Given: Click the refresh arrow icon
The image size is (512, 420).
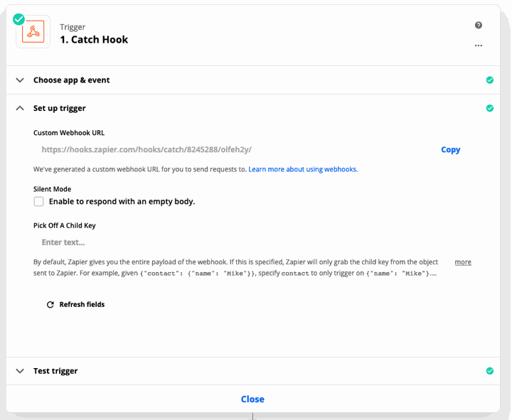Looking at the screenshot, I should click(x=50, y=304).
